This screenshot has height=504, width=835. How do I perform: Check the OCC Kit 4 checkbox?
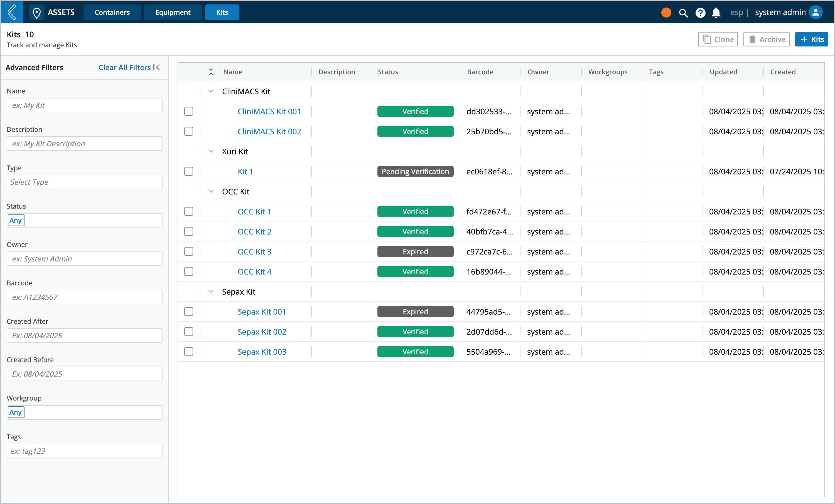(189, 271)
